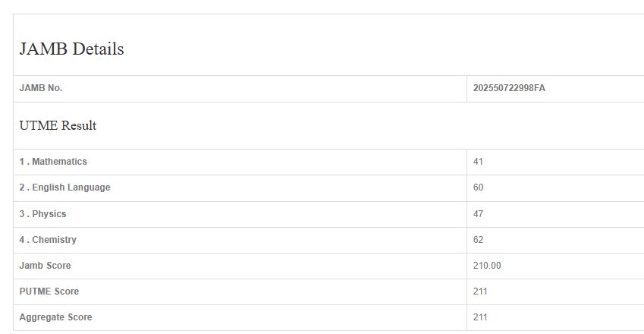Image resolution: width=644 pixels, height=334 pixels.
Task: Click the PUTME Score value
Action: 480,291
